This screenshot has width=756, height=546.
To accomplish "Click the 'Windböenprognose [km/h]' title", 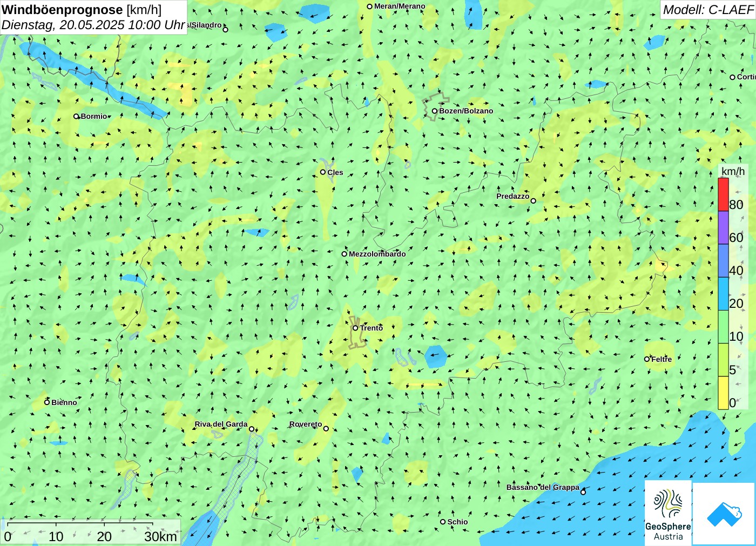I will click(82, 10).
